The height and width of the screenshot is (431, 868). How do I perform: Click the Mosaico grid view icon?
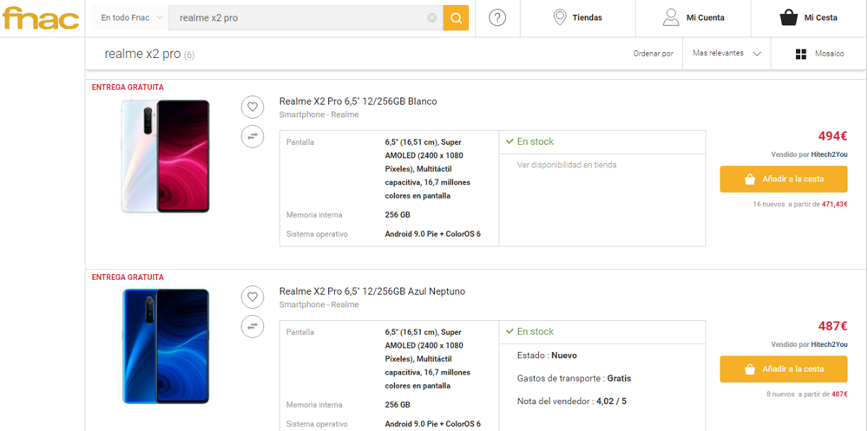coord(800,55)
